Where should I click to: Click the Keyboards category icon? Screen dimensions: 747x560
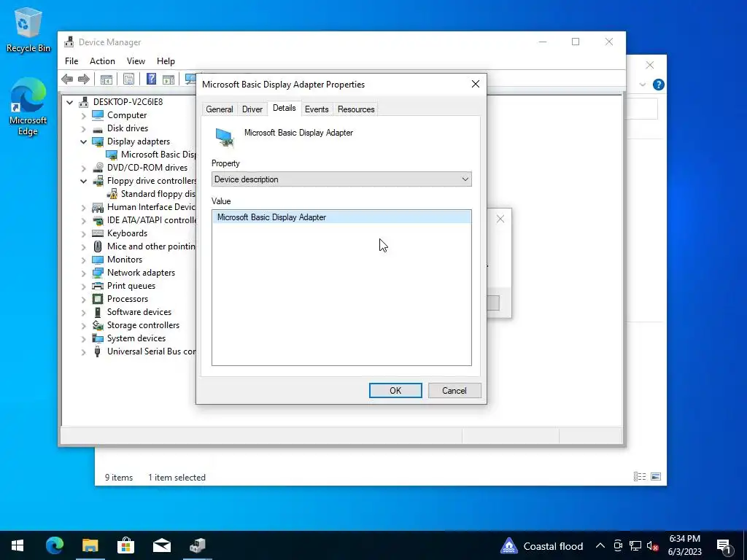(98, 233)
